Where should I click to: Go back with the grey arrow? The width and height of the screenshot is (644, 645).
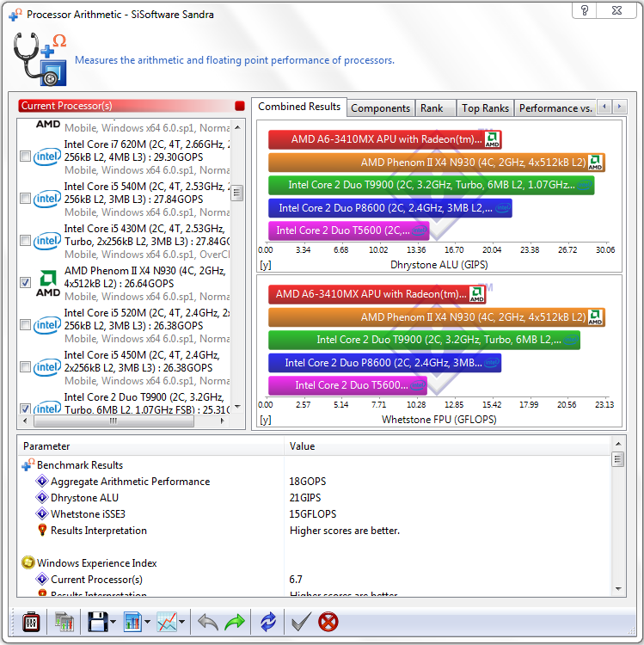pos(208,622)
